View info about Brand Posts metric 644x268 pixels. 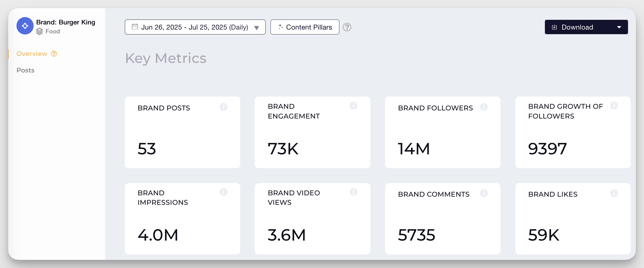coord(223,107)
